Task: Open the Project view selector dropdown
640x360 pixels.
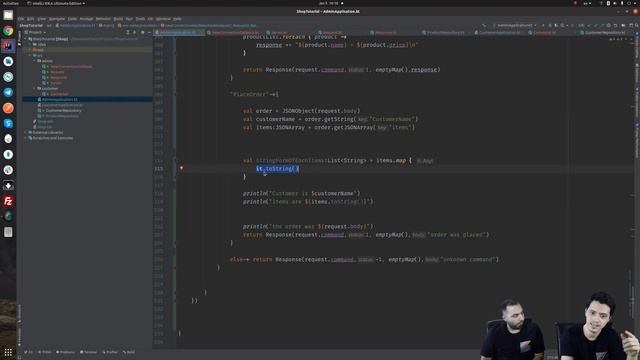Action: pyautogui.click(x=35, y=32)
